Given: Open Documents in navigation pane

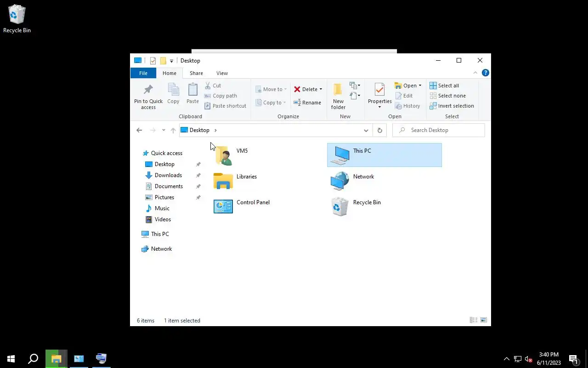Looking at the screenshot, I should [x=169, y=186].
